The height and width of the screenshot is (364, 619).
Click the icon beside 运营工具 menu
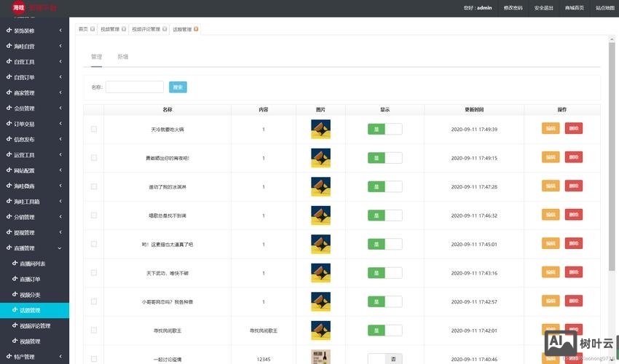pos(9,155)
